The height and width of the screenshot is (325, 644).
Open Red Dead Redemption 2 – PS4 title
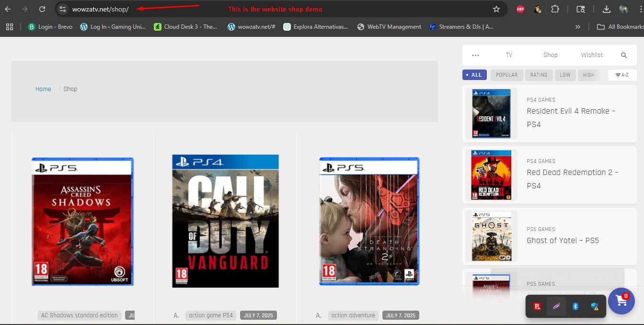(573, 179)
